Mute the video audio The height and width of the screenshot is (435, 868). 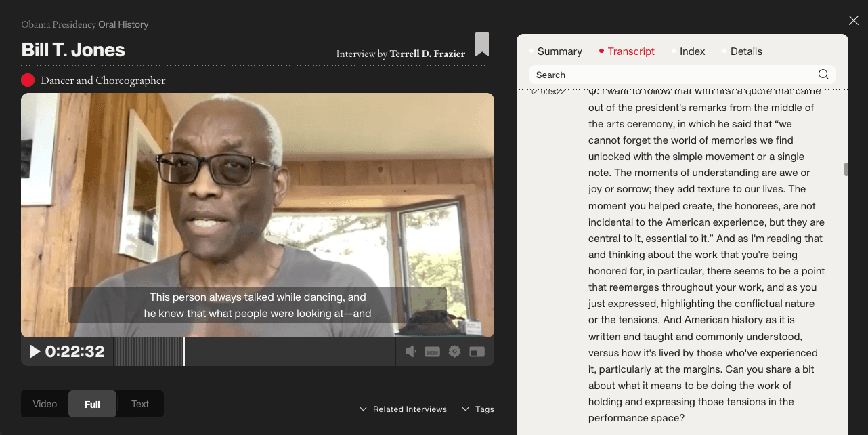tap(409, 351)
